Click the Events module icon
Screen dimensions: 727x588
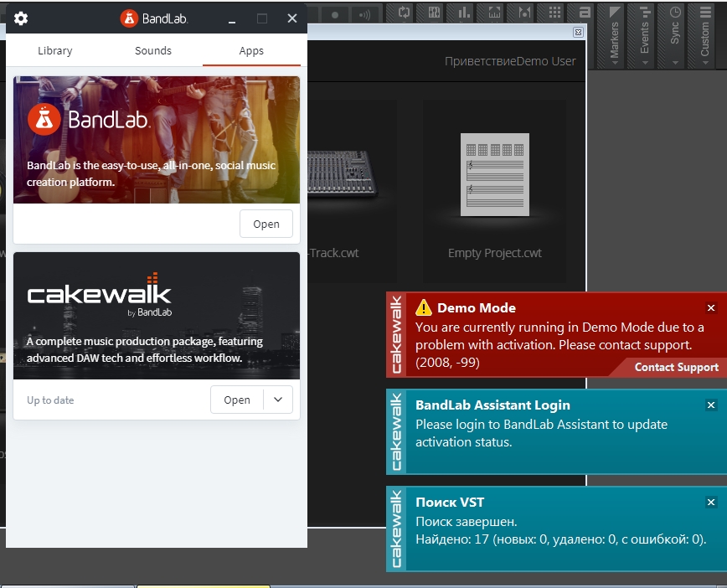(645, 12)
